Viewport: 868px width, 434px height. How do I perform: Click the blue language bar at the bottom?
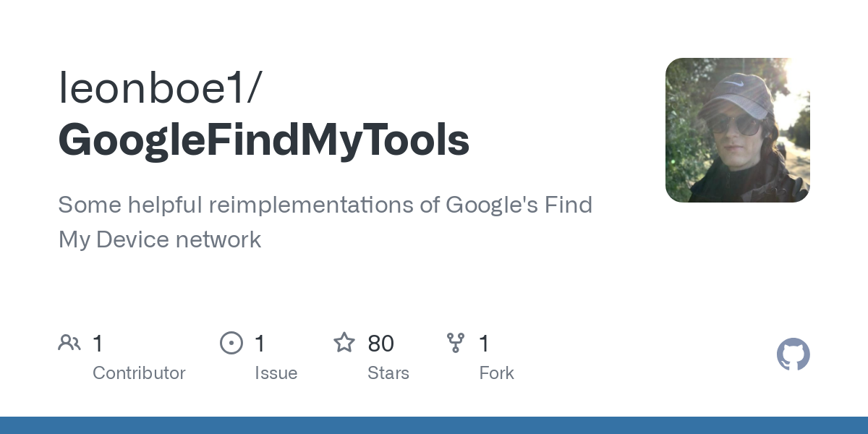(x=434, y=425)
